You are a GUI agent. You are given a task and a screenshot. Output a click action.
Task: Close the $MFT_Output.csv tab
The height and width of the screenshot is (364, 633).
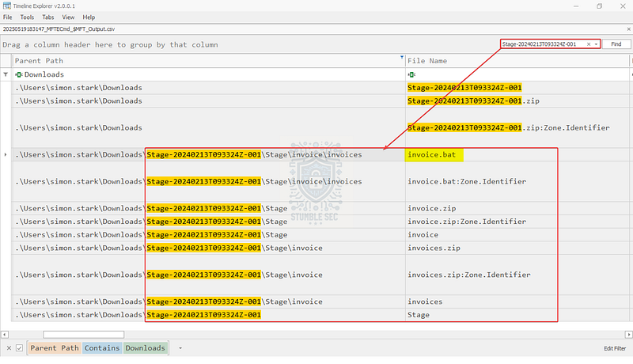click(628, 29)
